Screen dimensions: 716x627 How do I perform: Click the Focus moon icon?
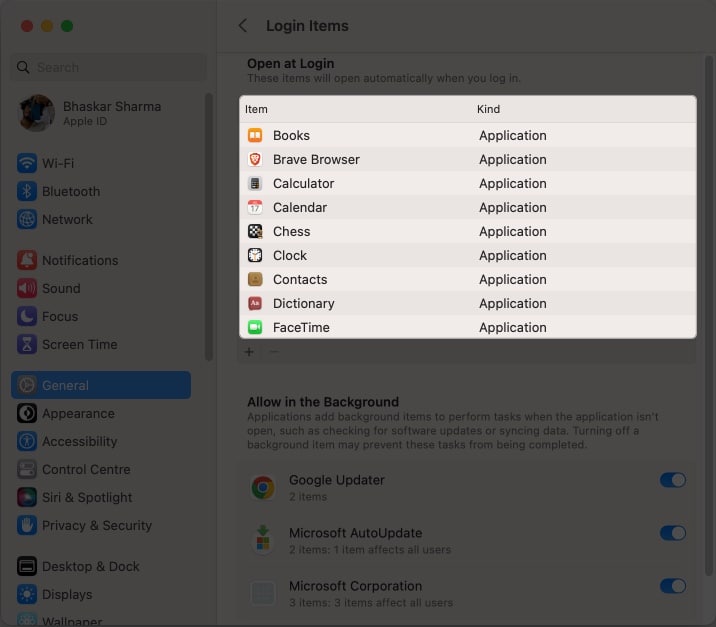pyautogui.click(x=27, y=316)
